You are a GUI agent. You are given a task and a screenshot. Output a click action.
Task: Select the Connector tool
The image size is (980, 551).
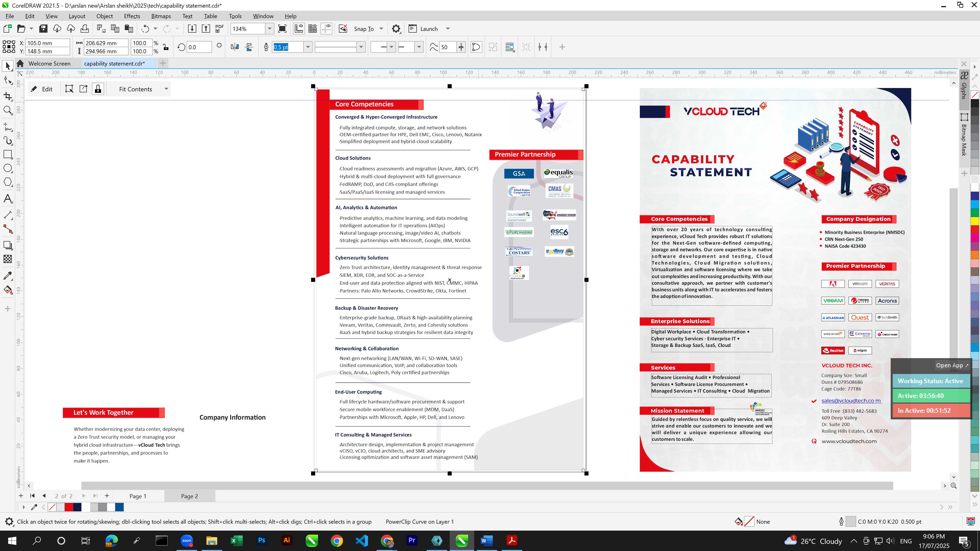8,229
